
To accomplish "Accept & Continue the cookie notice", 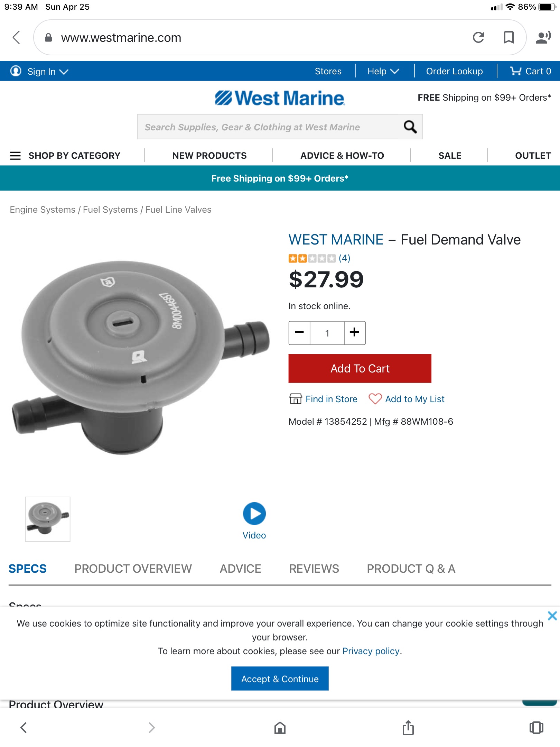I will click(x=280, y=679).
